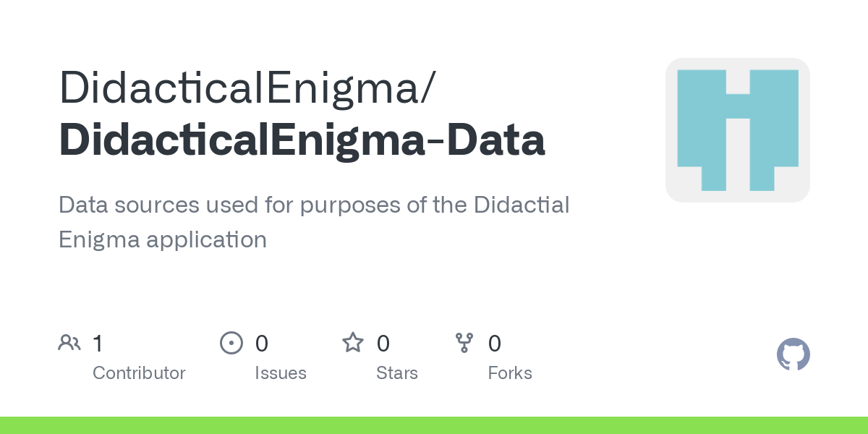Open the GitHub octocat logo
Image resolution: width=868 pixels, height=434 pixels.
(793, 355)
